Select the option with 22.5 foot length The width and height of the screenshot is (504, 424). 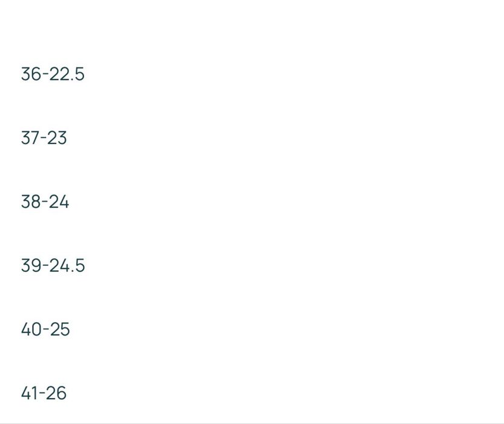click(x=53, y=74)
